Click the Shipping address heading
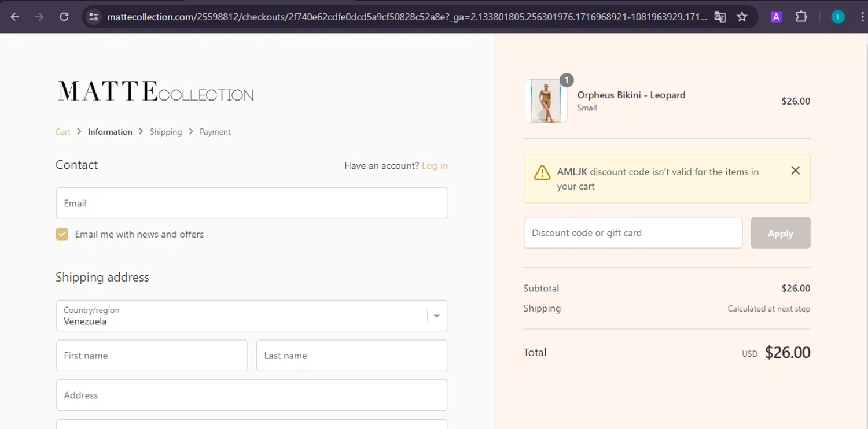The width and height of the screenshot is (868, 429). click(102, 278)
